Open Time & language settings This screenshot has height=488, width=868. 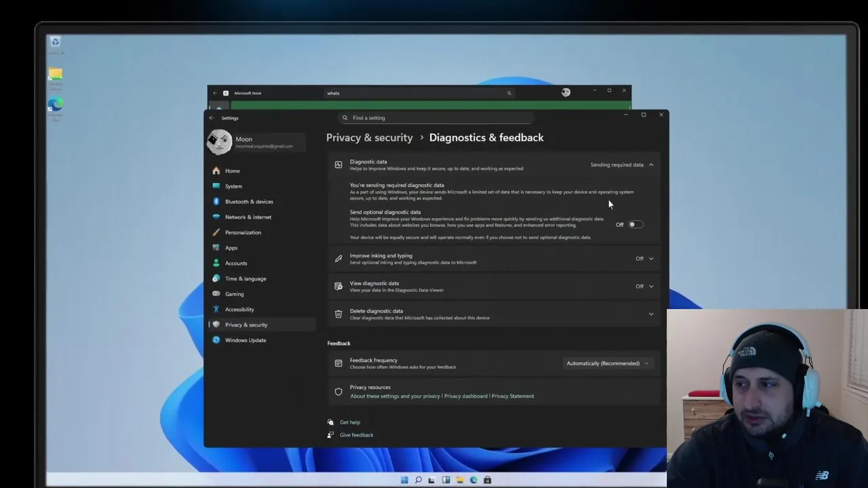(x=245, y=279)
